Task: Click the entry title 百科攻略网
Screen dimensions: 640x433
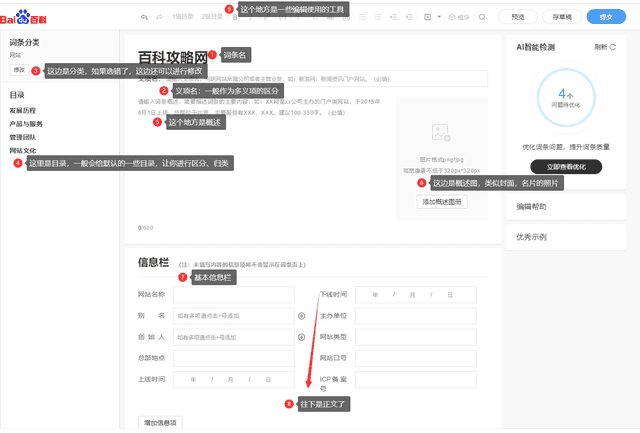Action: point(173,57)
